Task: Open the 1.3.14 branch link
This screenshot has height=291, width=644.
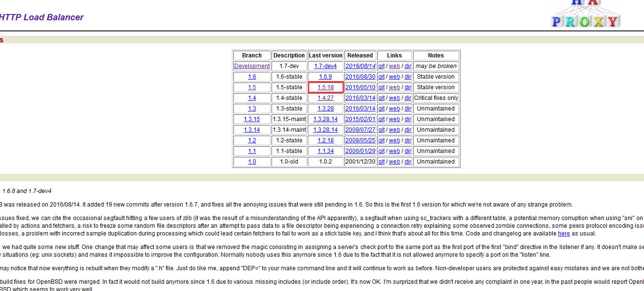Action: [x=252, y=130]
